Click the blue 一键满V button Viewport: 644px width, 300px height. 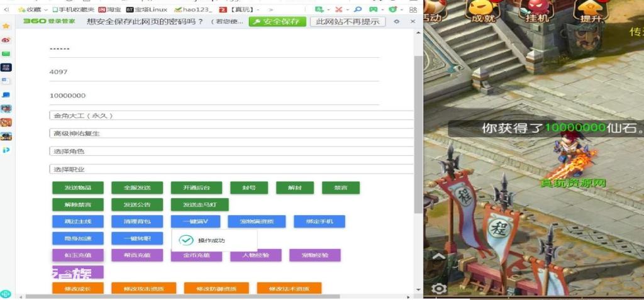(x=196, y=221)
